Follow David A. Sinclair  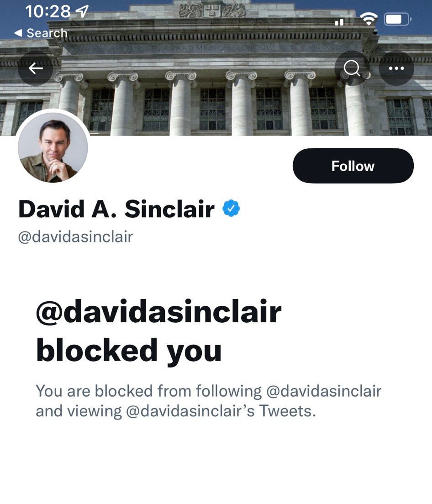coord(353,166)
